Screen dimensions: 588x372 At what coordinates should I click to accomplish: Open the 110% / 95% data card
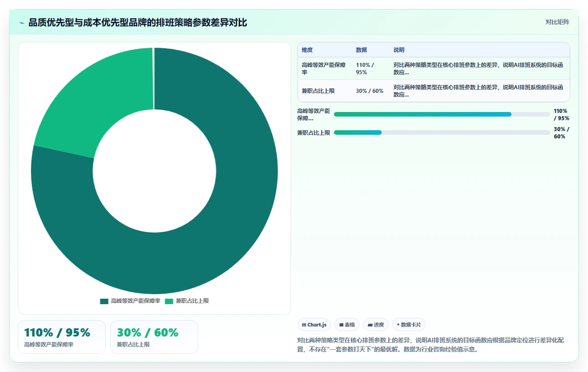click(61, 337)
